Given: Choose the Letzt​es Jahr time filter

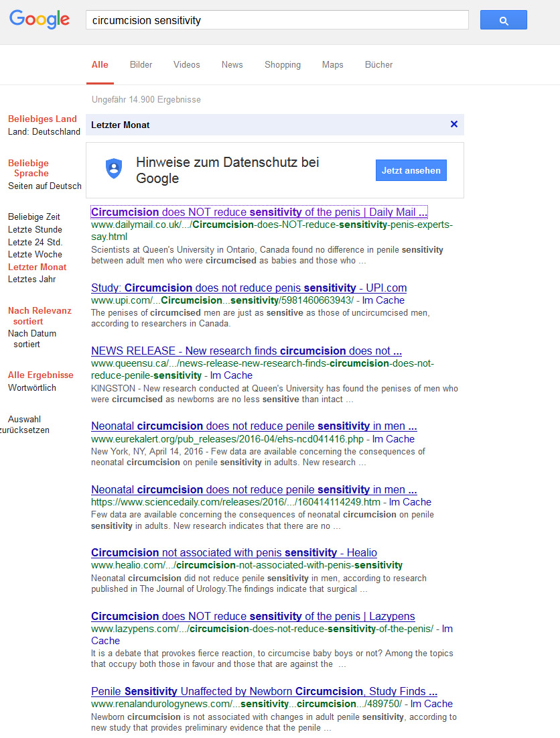Looking at the screenshot, I should [32, 280].
